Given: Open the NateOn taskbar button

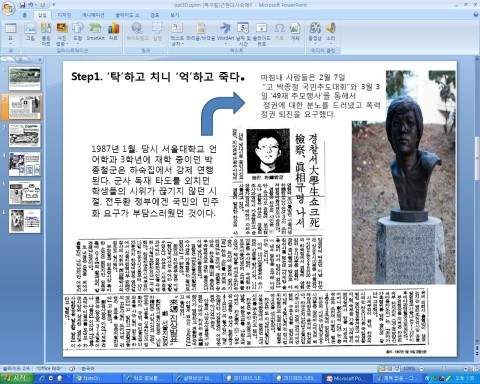Looking at the screenshot, I should point(97,378).
